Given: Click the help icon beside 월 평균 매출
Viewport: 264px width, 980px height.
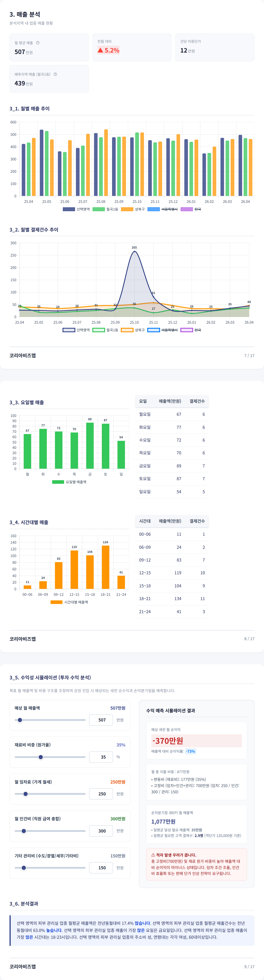Looking at the screenshot, I should 38,43.
